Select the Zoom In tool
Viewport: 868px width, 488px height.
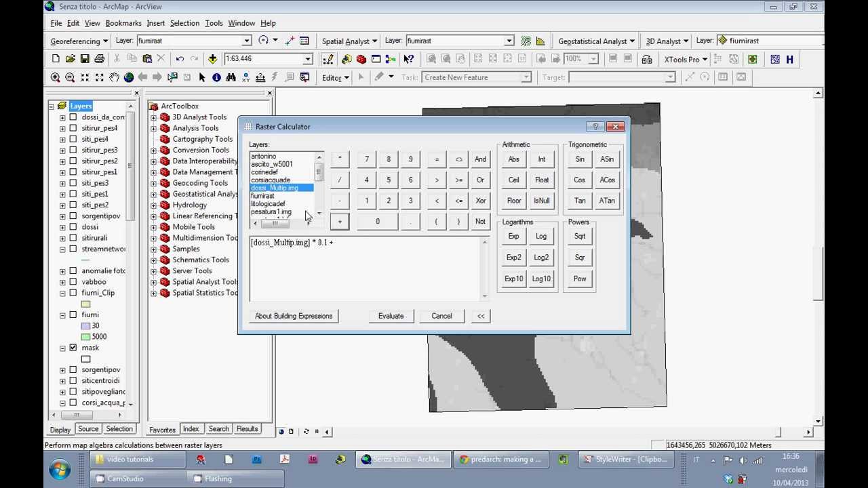click(x=56, y=77)
